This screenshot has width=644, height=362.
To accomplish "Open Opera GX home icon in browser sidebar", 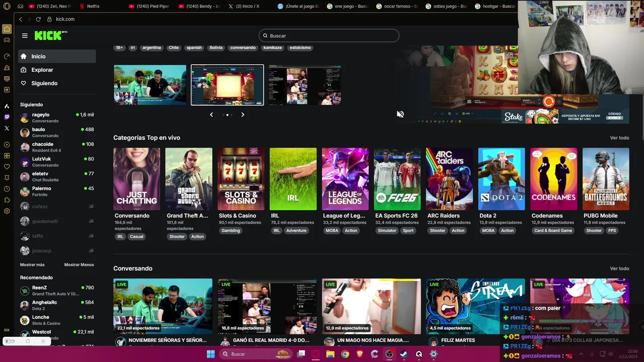I will click(x=7, y=29).
